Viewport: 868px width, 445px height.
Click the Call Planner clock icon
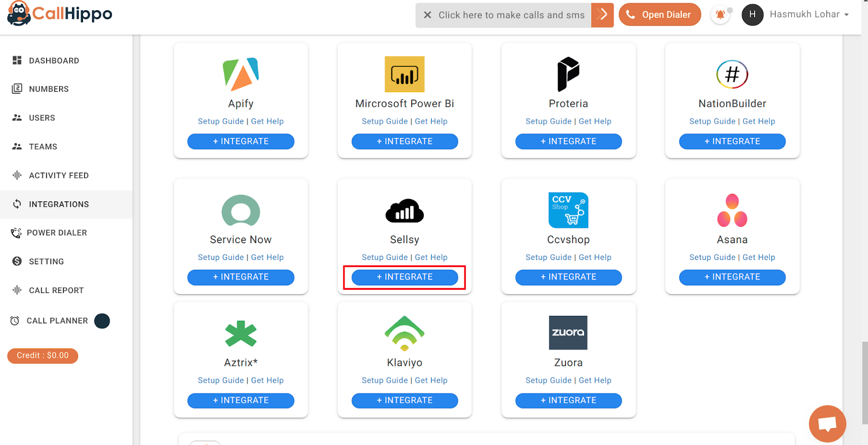(x=15, y=321)
